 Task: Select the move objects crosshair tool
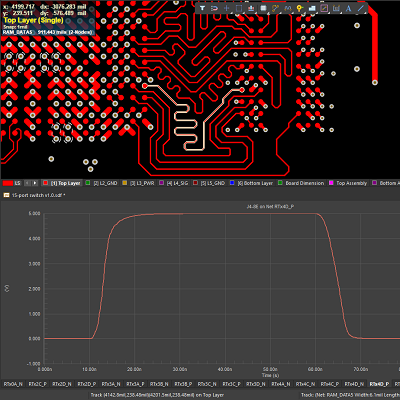[x=227, y=8]
